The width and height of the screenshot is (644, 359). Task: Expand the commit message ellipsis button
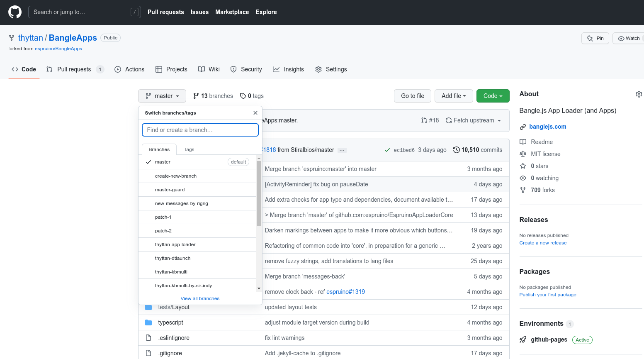[x=342, y=150]
